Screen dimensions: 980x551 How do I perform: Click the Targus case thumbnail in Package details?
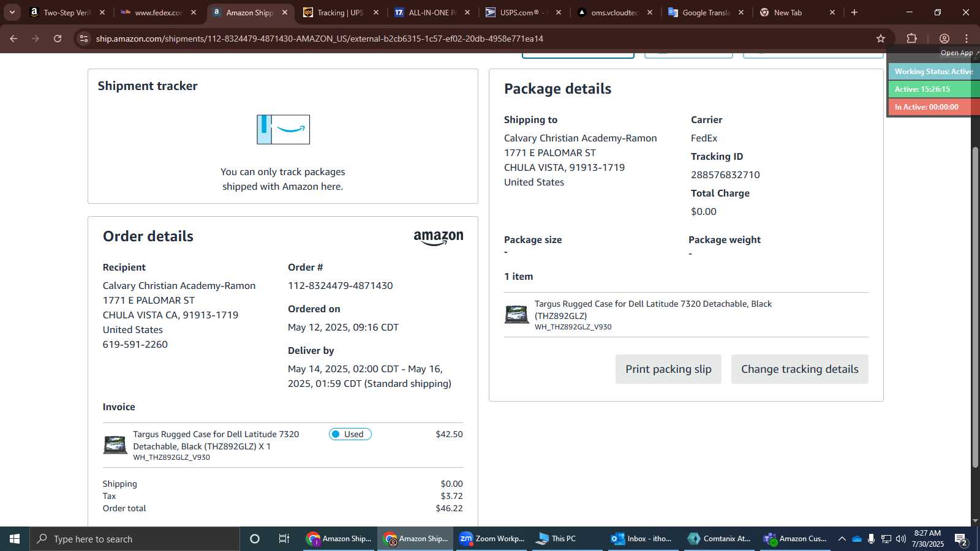(516, 315)
